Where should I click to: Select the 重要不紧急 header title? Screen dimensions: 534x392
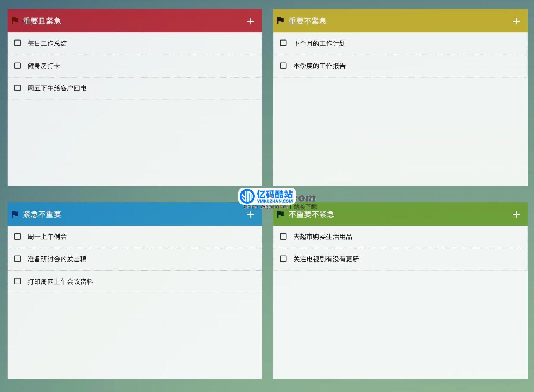point(308,21)
